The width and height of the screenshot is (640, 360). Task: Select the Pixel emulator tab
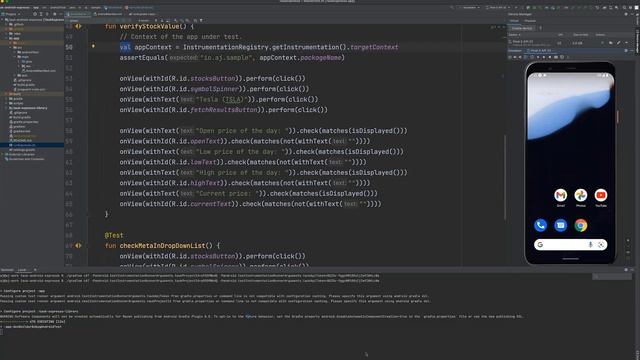(x=540, y=51)
